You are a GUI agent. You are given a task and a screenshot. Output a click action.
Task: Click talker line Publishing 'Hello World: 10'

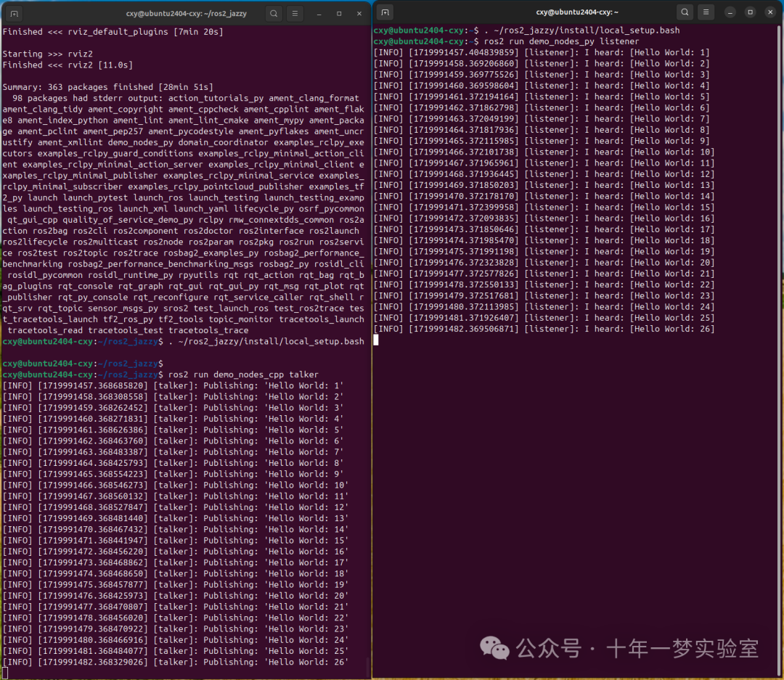point(176,486)
